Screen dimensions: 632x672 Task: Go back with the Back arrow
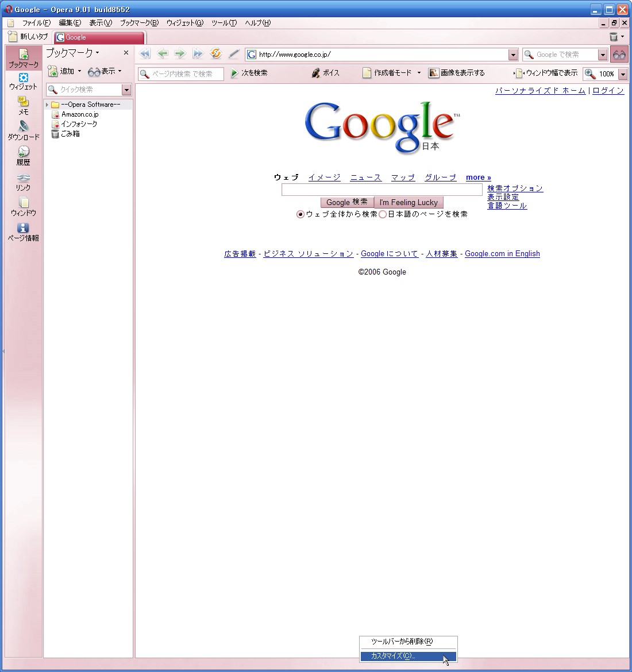163,54
